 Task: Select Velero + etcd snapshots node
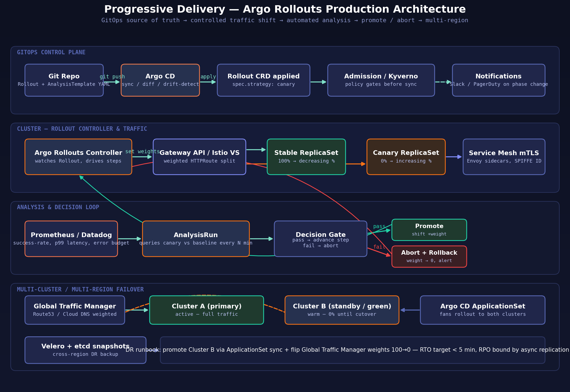[x=86, y=350]
